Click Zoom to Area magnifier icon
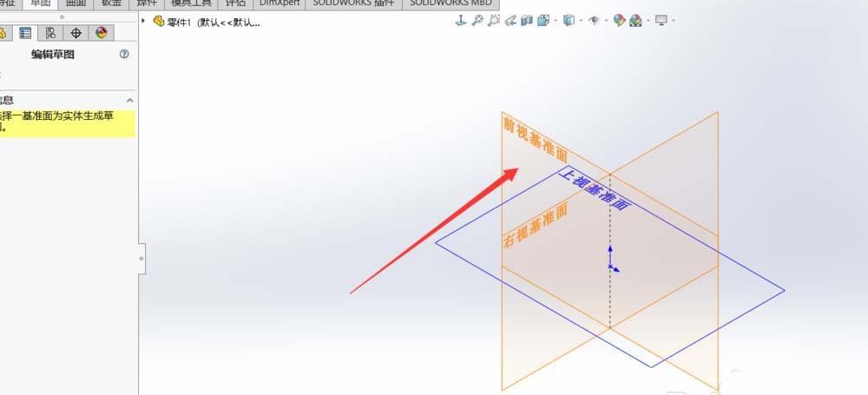This screenshot has height=395, width=868. tap(494, 21)
